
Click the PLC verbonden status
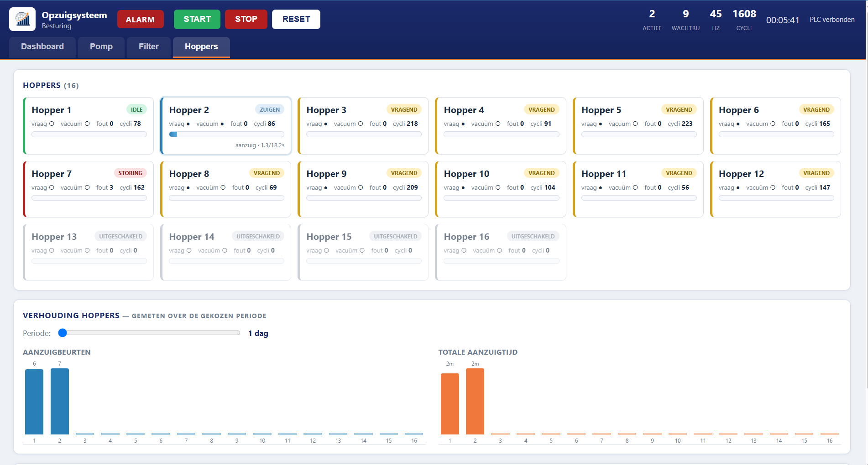pos(832,20)
